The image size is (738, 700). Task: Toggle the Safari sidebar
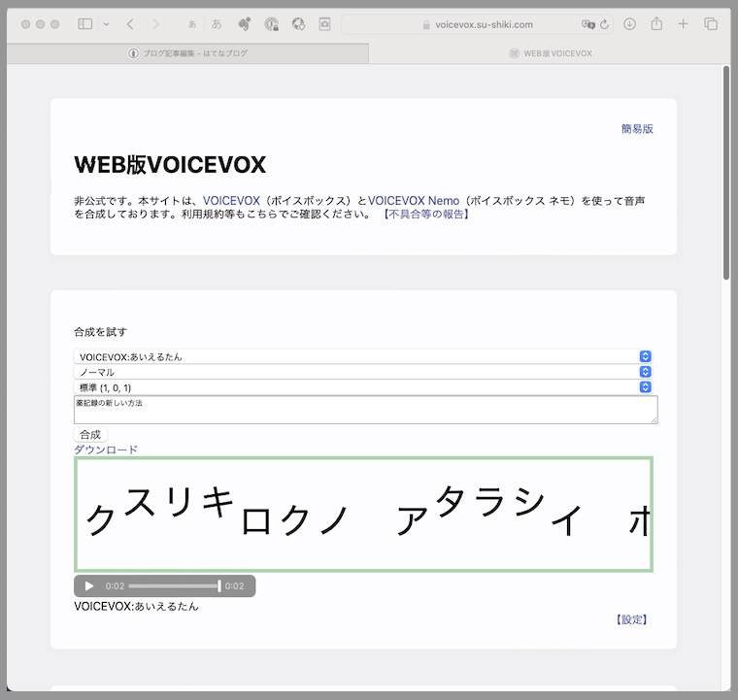click(84, 24)
